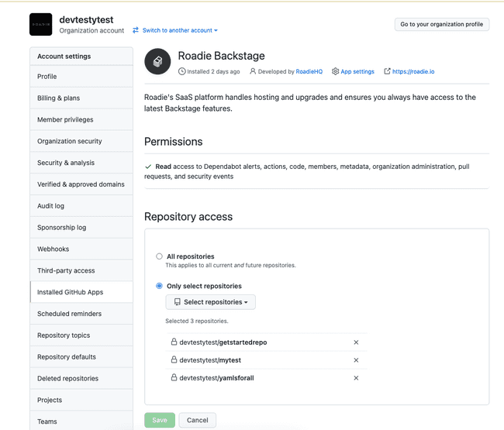
Task: Select the All repositories radio option
Action: [159, 256]
